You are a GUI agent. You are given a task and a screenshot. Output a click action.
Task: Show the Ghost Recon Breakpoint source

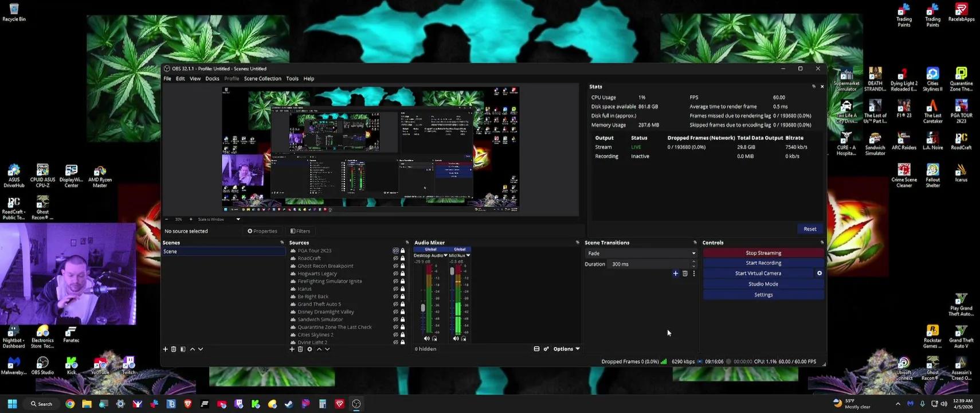(395, 266)
